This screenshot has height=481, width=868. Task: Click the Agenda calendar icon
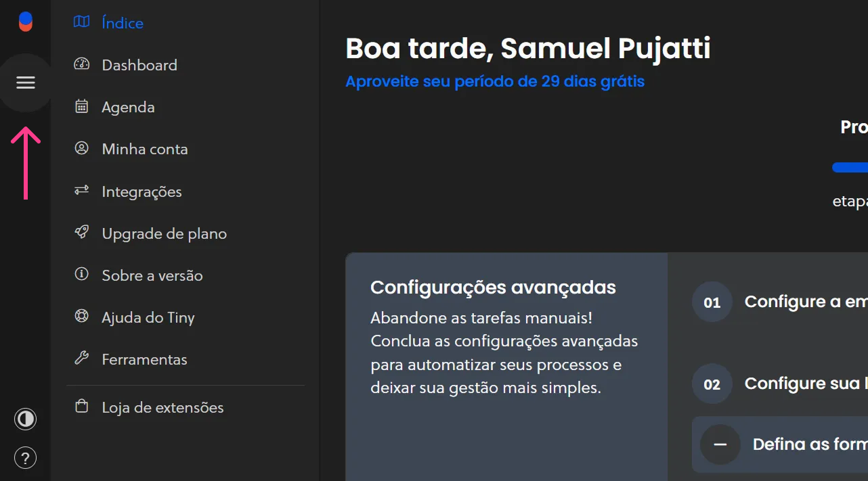[x=82, y=106]
